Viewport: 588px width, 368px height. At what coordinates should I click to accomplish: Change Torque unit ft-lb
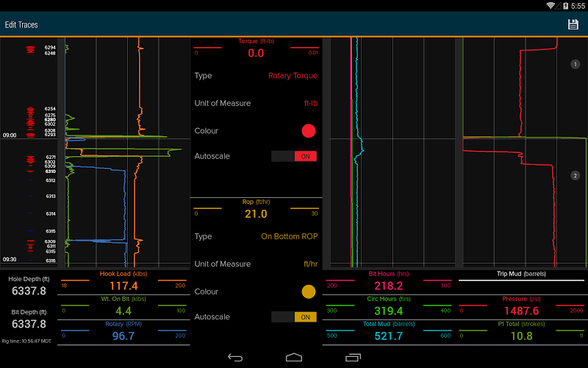[310, 104]
